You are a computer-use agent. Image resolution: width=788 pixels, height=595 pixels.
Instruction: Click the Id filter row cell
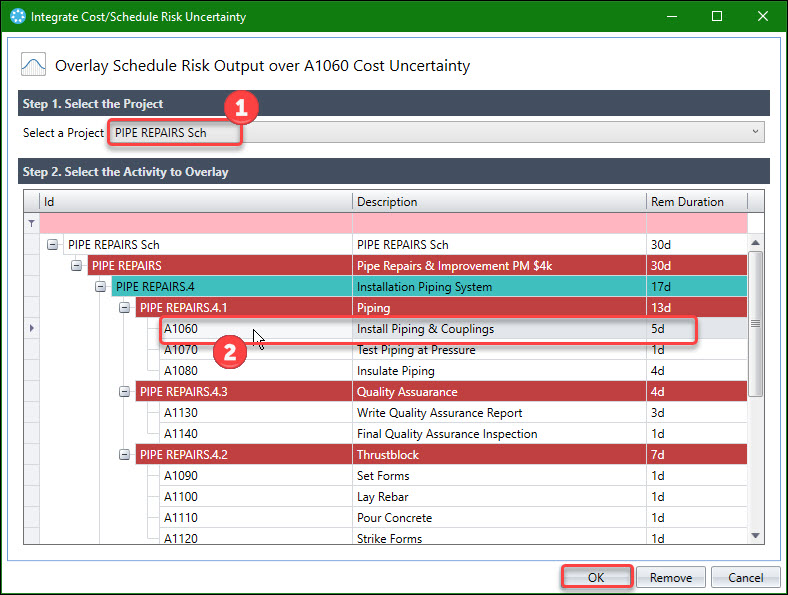(x=195, y=223)
